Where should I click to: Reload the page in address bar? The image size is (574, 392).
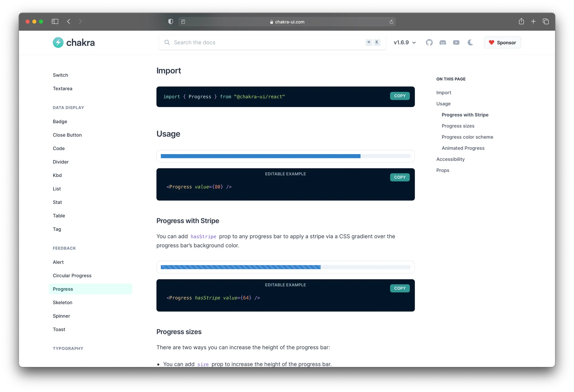391,22
